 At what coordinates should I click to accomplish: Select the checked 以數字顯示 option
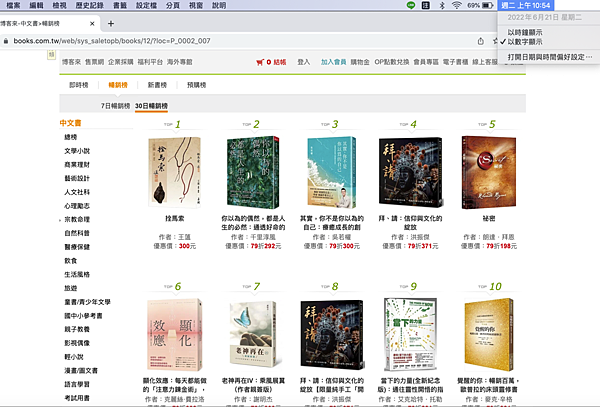[525, 42]
